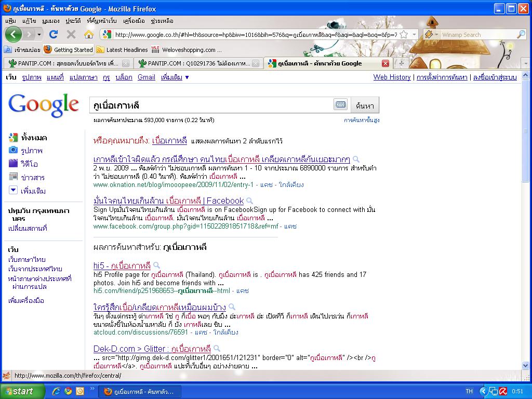Preview the atcloud result with magnifier icon
532x399 pixels.
coord(232,307)
